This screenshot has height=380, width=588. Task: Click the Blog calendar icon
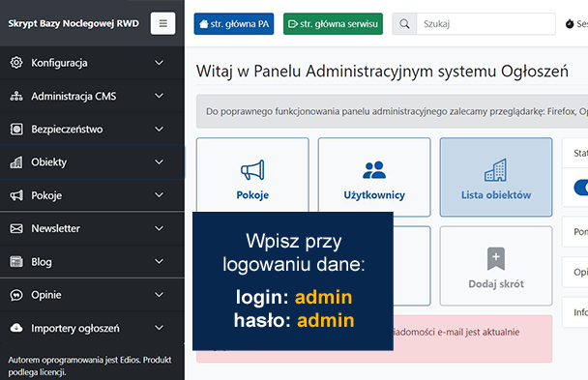coord(16,262)
